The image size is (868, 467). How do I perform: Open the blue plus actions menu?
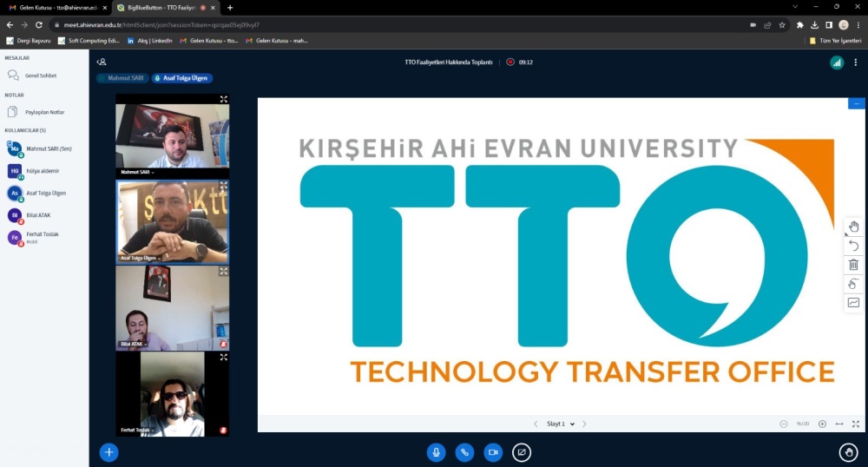pyautogui.click(x=108, y=452)
